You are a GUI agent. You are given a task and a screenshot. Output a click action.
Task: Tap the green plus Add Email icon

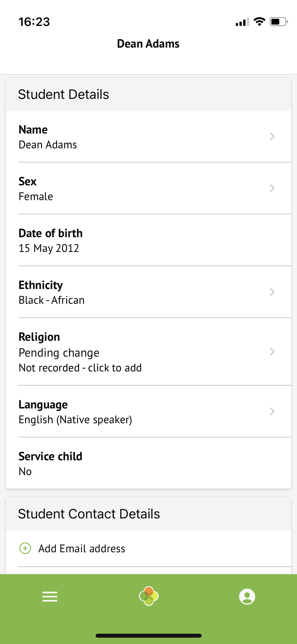[25, 548]
